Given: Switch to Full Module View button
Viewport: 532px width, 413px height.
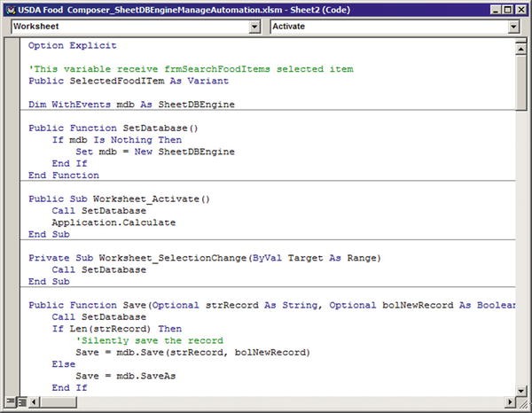Looking at the screenshot, I should click(x=21, y=402).
